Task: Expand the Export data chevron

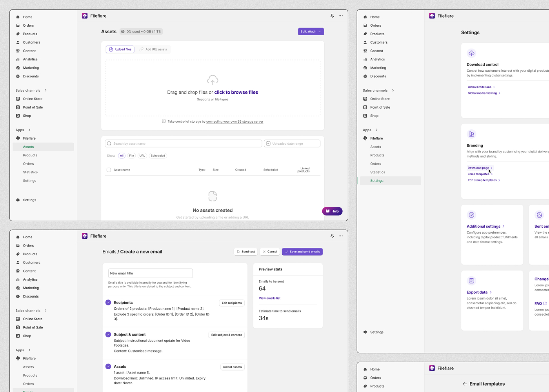Action: [491, 292]
